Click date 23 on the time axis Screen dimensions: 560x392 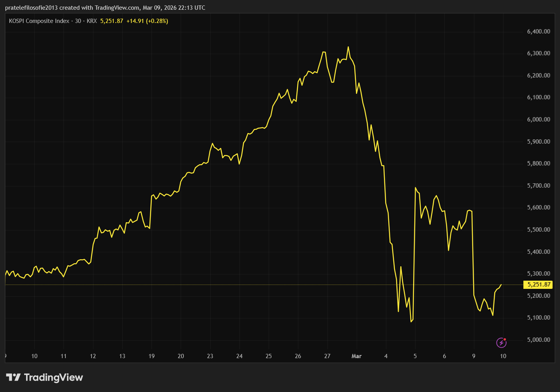(x=210, y=356)
